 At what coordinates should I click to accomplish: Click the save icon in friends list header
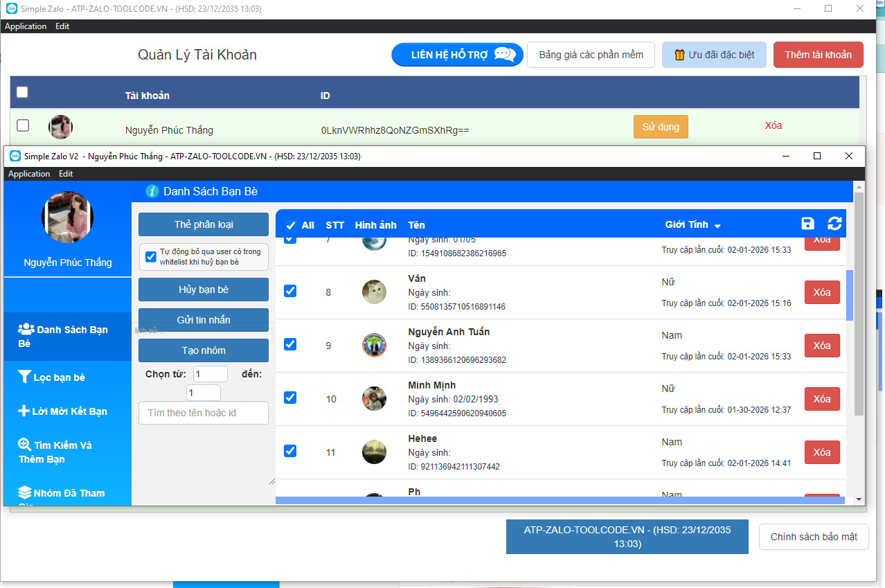click(808, 223)
